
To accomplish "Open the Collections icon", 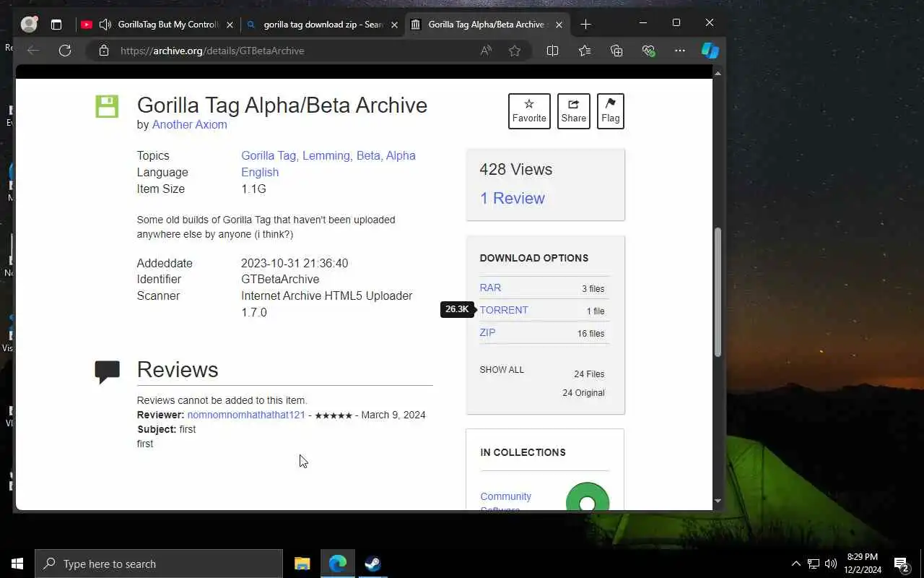I will point(616,51).
